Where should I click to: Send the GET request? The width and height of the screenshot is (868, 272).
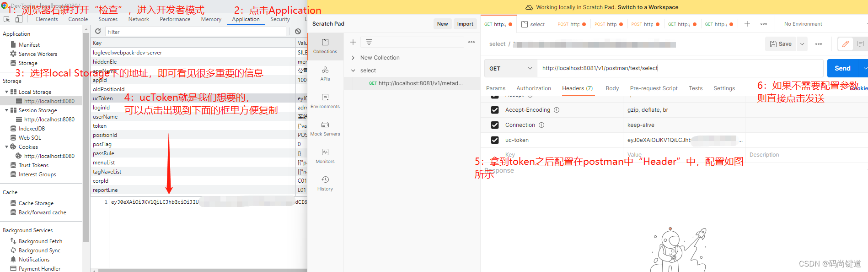tap(842, 68)
